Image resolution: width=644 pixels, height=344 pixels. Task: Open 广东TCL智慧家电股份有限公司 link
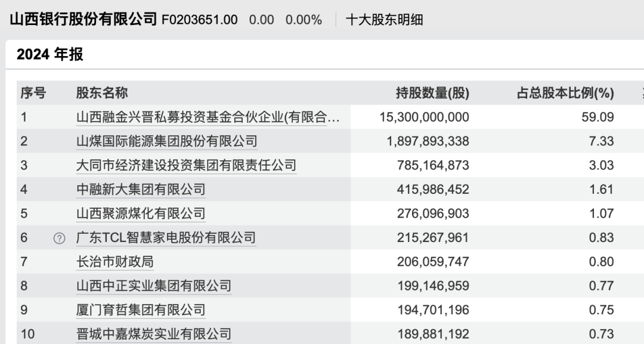click(166, 238)
